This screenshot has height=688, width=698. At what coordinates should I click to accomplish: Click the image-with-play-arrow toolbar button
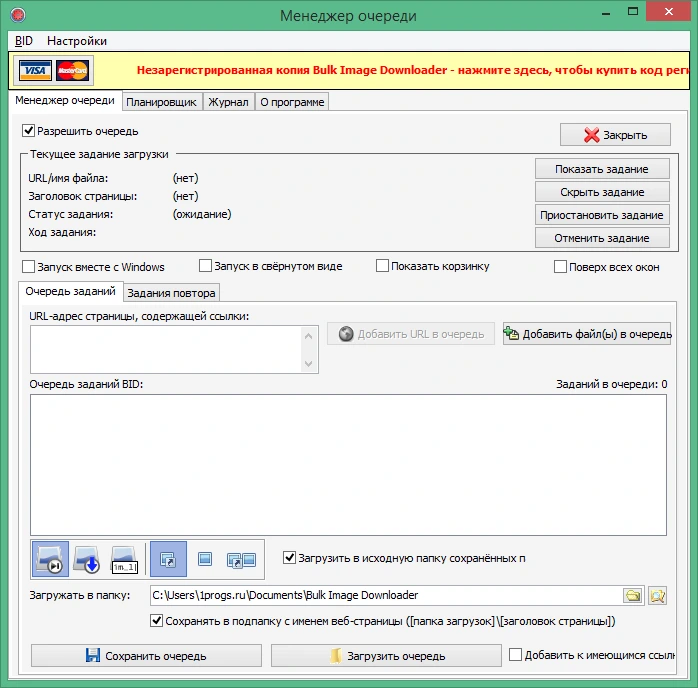pyautogui.click(x=50, y=559)
